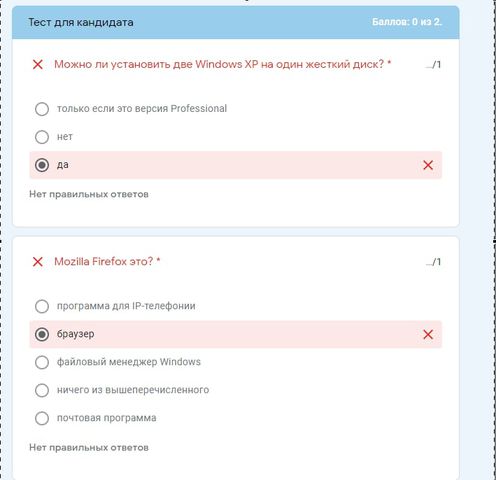Image resolution: width=496 pixels, height=480 pixels.
Task: Pick 'ничего из вышеперечисленного' option
Action: 42,390
